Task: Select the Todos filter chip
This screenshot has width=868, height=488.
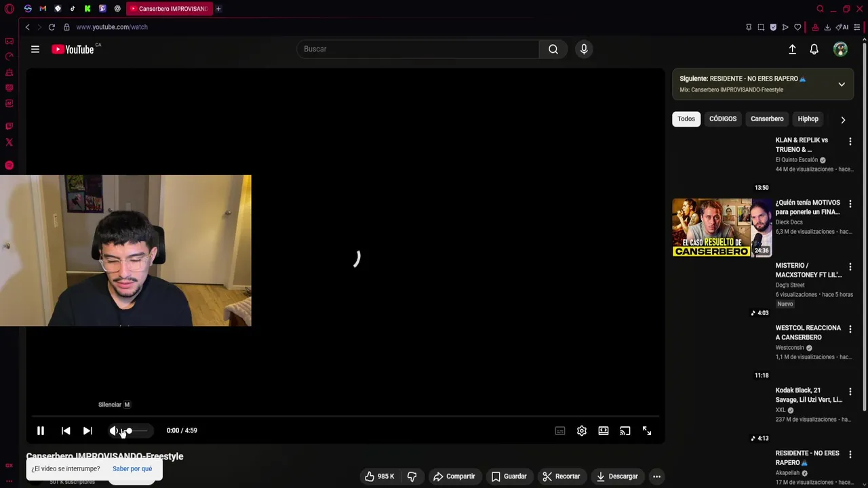Action: 686,119
